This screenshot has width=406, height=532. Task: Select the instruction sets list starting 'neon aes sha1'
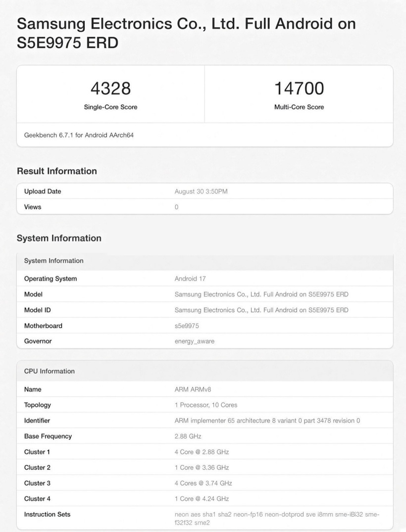point(277,519)
